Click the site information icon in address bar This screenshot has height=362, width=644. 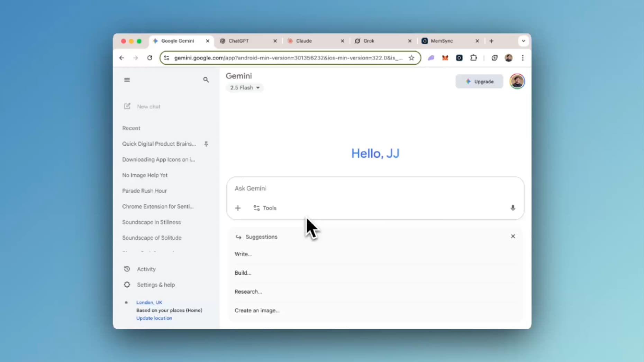pyautogui.click(x=167, y=58)
